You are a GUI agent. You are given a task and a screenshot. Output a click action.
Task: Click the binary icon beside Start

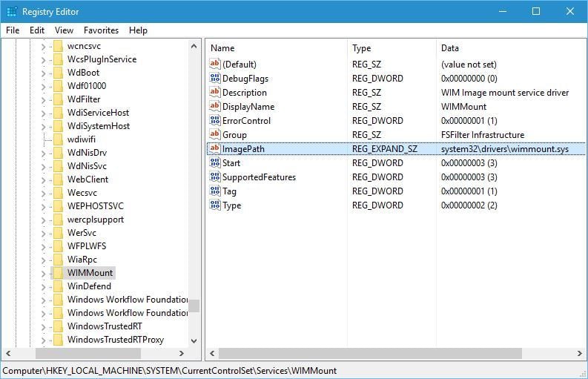pyautogui.click(x=214, y=162)
